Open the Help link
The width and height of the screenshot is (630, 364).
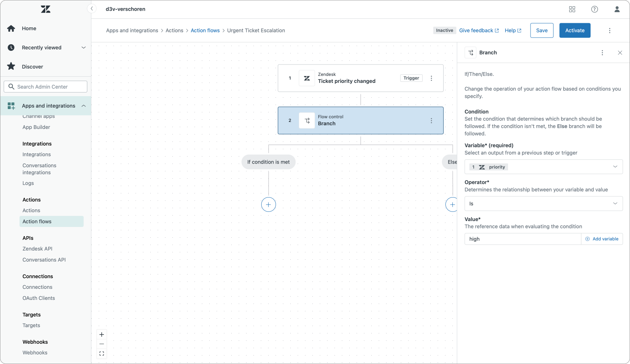(513, 31)
